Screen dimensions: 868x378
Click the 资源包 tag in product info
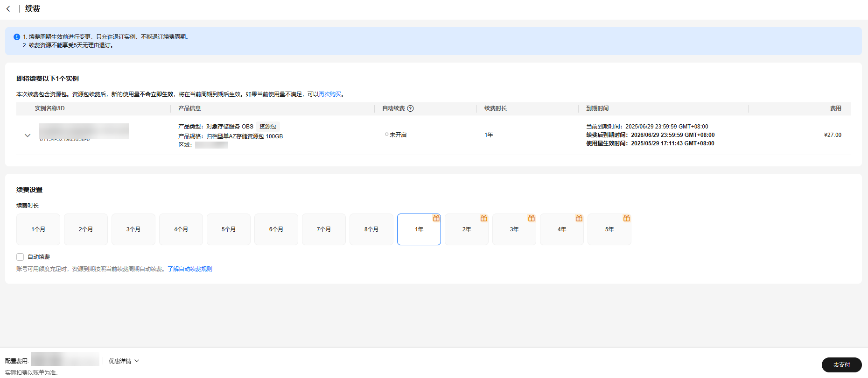pos(268,127)
